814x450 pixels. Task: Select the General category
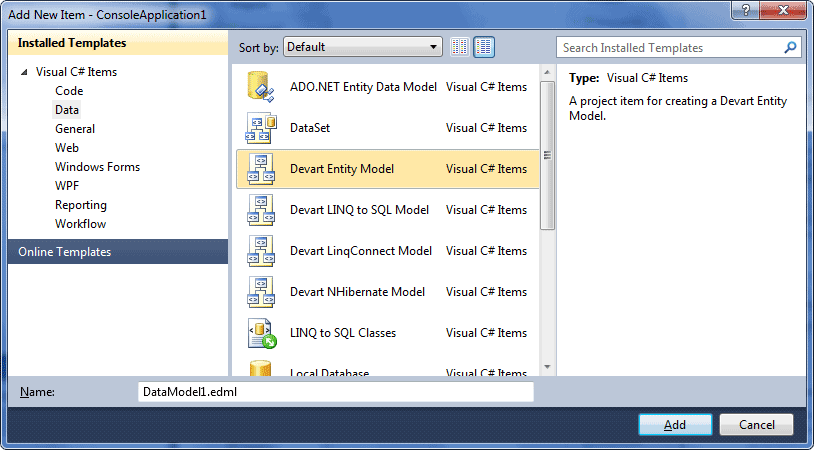[75, 129]
